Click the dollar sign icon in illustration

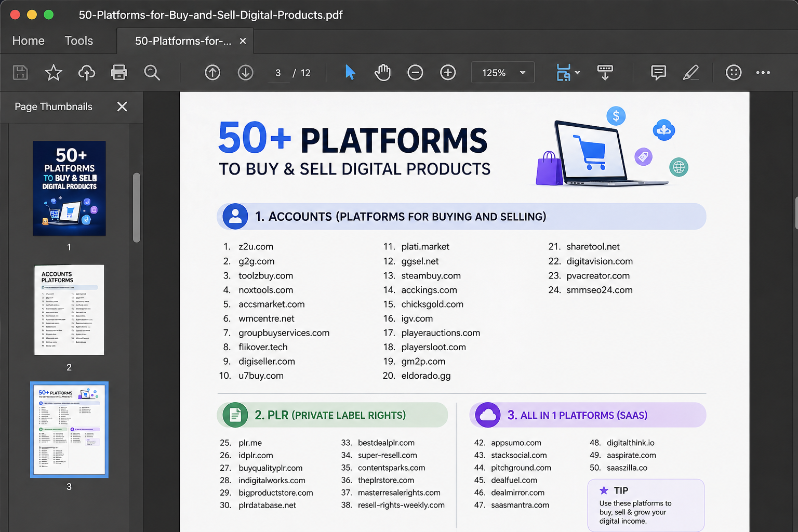tap(616, 116)
